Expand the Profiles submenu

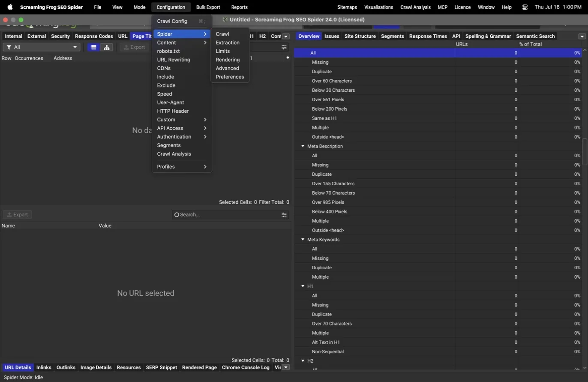coord(182,167)
